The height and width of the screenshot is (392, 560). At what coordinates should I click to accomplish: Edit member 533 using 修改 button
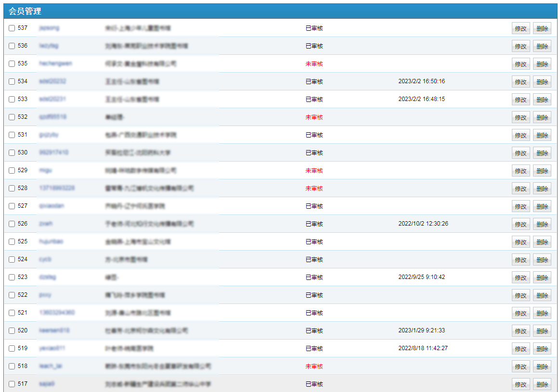521,100
